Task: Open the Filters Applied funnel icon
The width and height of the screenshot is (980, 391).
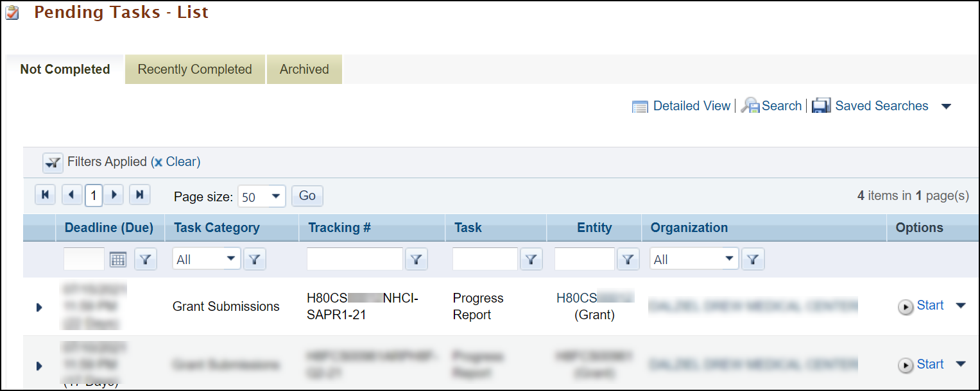Action: pos(53,163)
